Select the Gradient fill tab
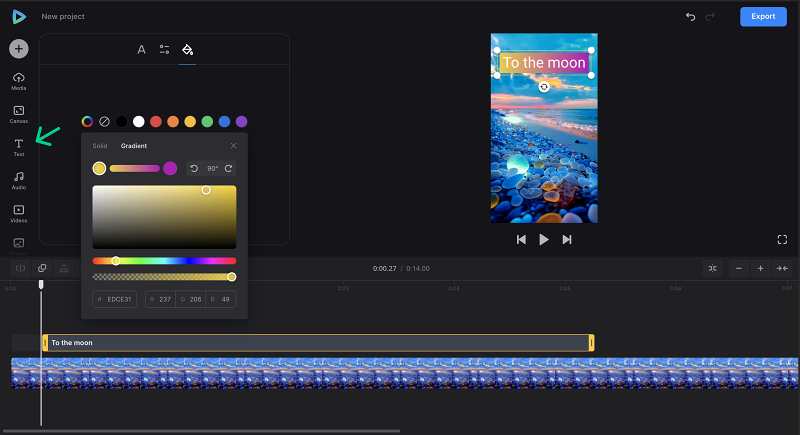Image resolution: width=800 pixels, height=435 pixels. [134, 146]
